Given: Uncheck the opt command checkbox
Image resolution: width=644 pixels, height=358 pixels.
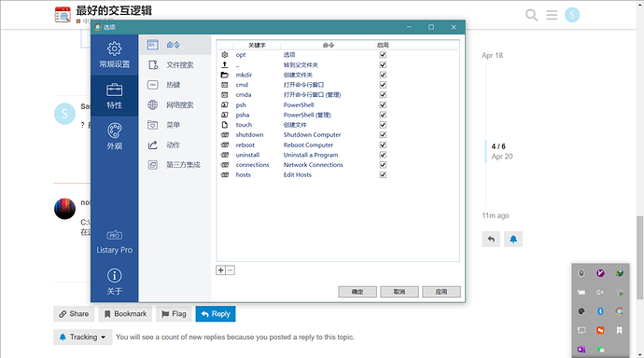Looking at the screenshot, I should point(383,55).
